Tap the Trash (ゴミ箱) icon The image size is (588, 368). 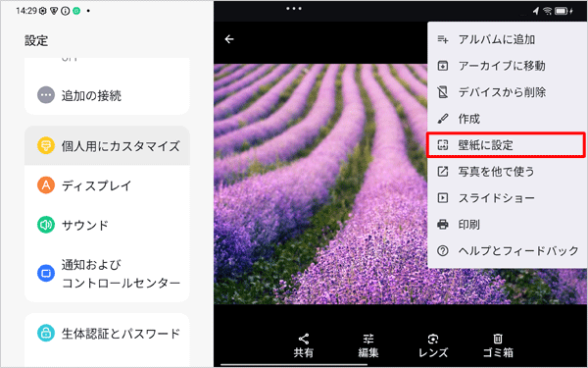498,340
